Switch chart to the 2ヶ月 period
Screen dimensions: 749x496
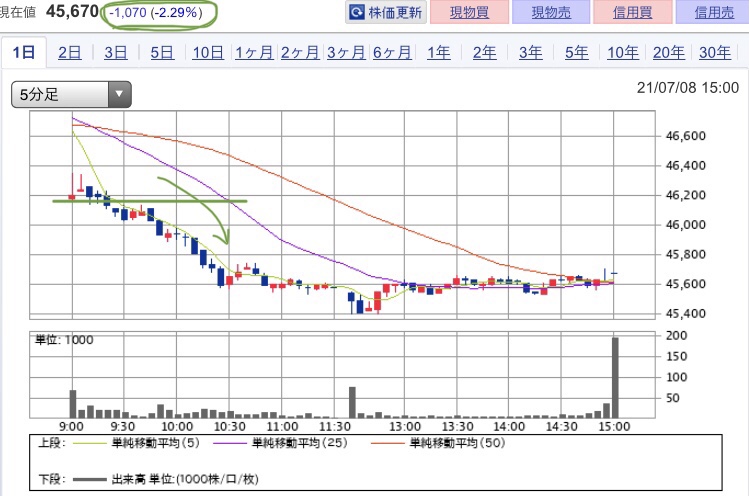(300, 52)
